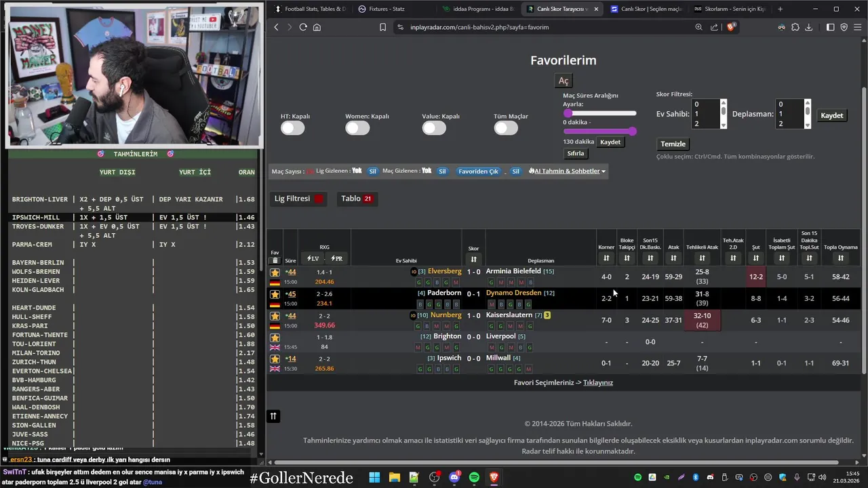Save the score filter with Kaydet
This screenshot has width=868, height=488.
click(x=832, y=115)
